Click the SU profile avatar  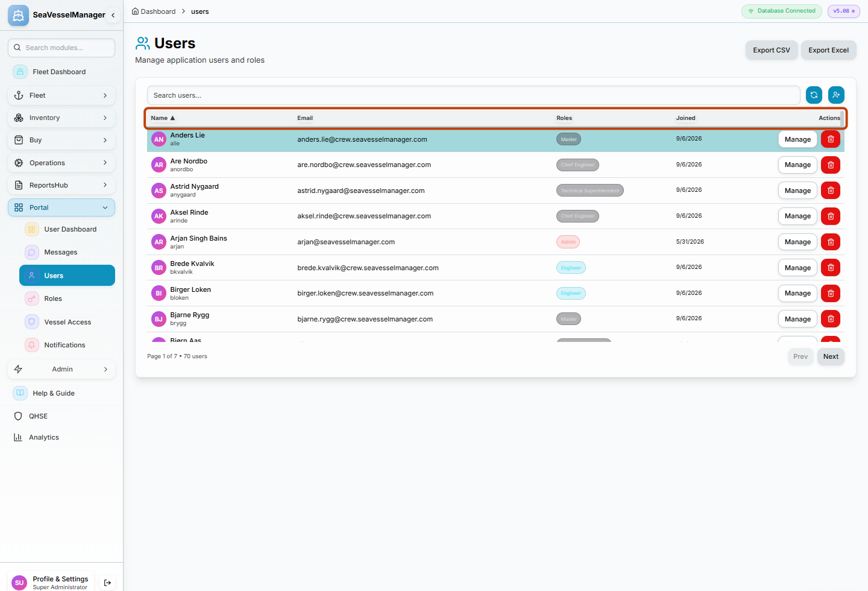19,583
